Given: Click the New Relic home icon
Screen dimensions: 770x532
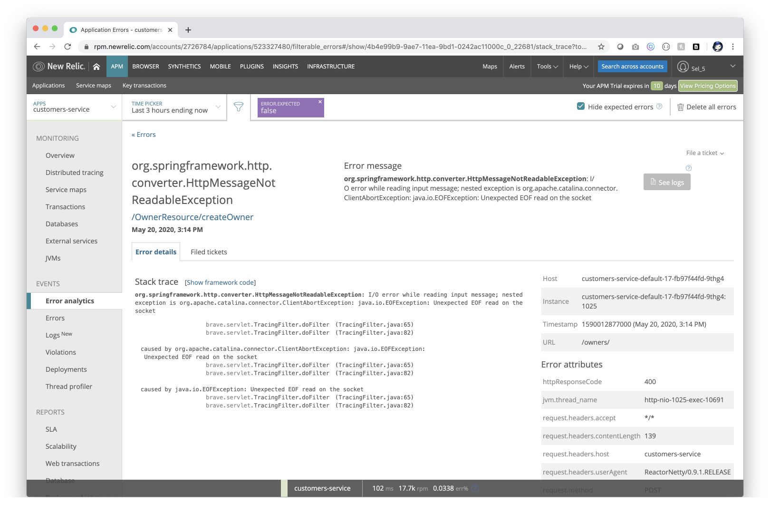Looking at the screenshot, I should 96,67.
